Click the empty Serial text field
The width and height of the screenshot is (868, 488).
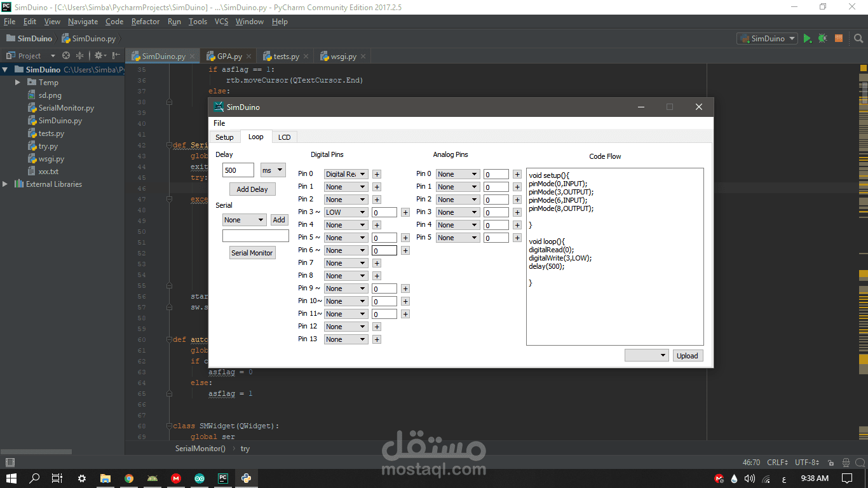coord(255,236)
